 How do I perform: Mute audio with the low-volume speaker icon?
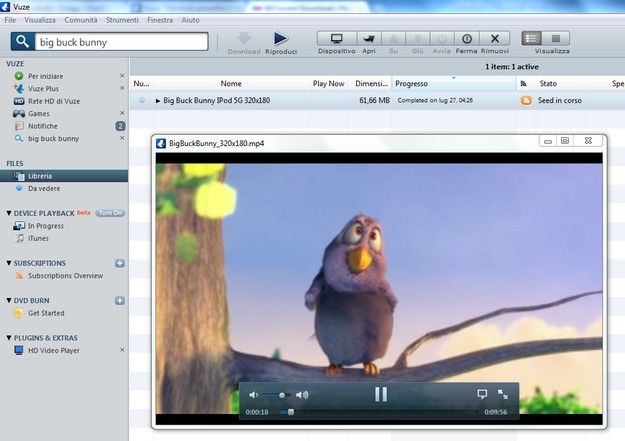pyautogui.click(x=253, y=395)
